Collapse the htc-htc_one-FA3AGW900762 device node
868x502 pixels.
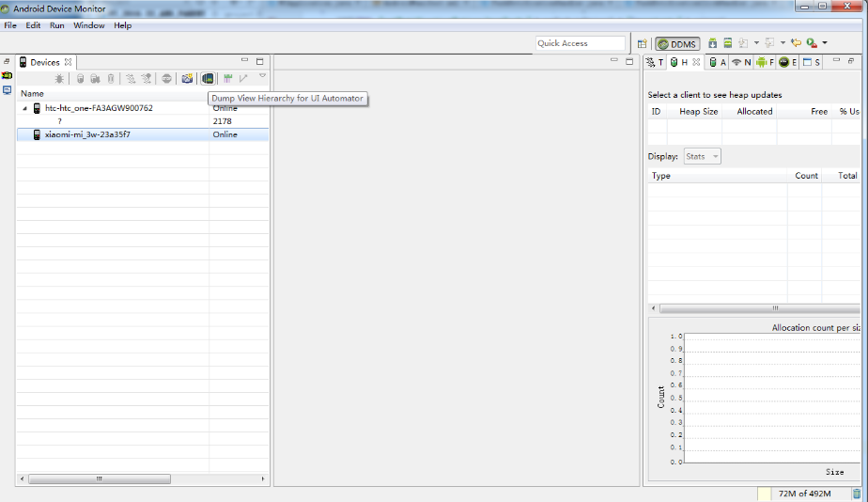[25, 109]
